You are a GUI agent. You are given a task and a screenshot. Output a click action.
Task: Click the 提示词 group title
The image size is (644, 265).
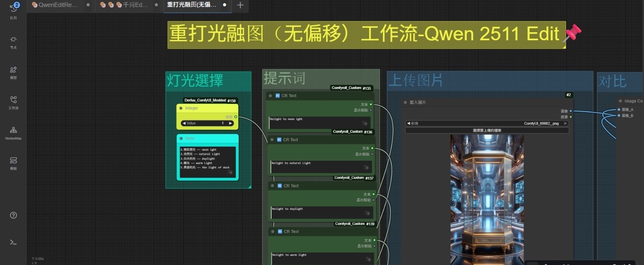coord(285,78)
